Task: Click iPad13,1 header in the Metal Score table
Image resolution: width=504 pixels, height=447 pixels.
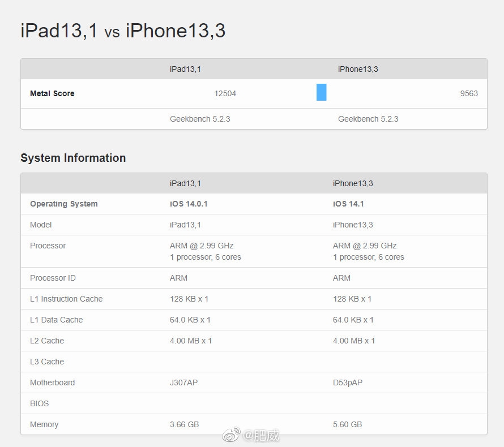Action: coord(185,69)
